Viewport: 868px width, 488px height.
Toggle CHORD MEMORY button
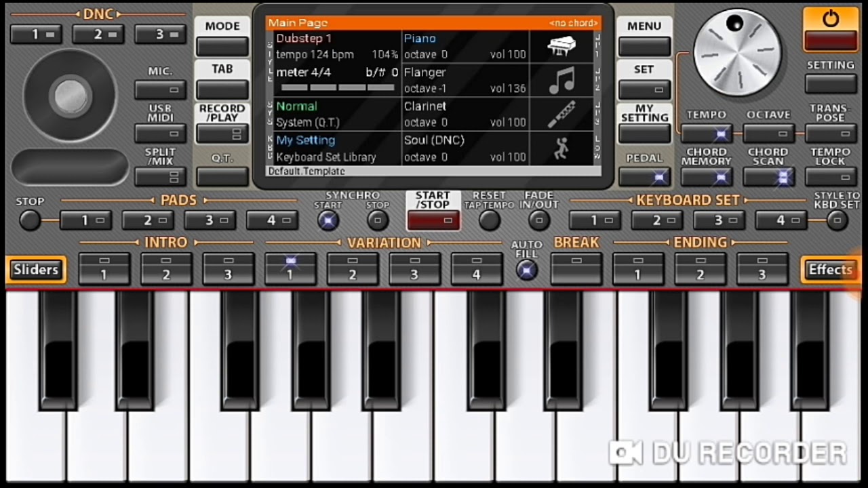click(707, 177)
